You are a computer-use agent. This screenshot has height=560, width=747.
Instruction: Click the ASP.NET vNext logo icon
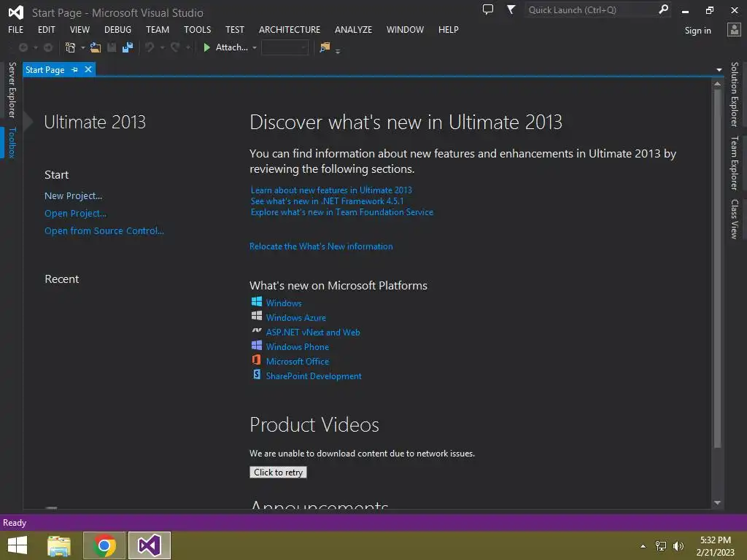(x=256, y=330)
